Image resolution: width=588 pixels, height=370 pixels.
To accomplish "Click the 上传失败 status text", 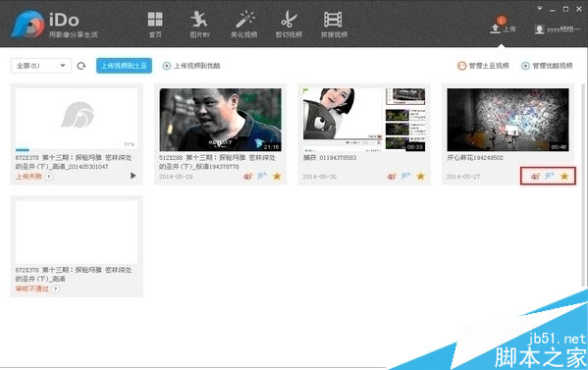I will coord(28,177).
